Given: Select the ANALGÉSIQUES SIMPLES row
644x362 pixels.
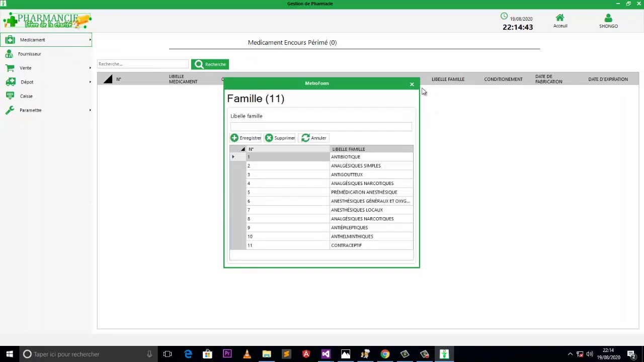Looking at the screenshot, I should (x=321, y=165).
